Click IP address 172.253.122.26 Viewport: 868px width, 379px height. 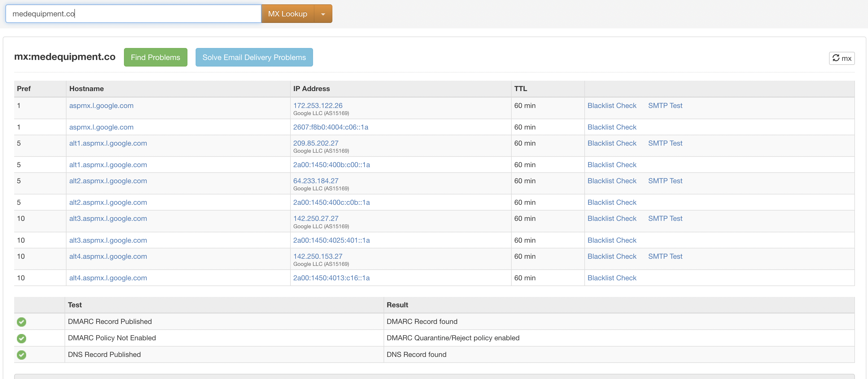click(x=318, y=106)
